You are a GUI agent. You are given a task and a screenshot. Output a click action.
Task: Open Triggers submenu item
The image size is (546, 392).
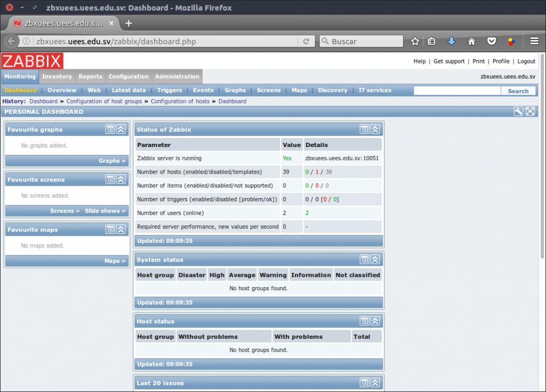[170, 90]
